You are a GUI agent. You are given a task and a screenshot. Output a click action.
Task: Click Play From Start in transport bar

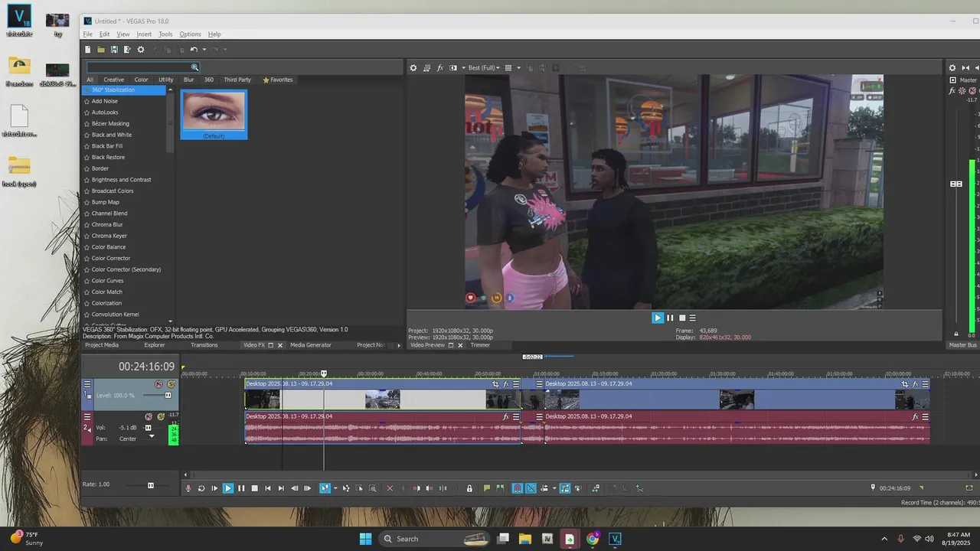214,488
